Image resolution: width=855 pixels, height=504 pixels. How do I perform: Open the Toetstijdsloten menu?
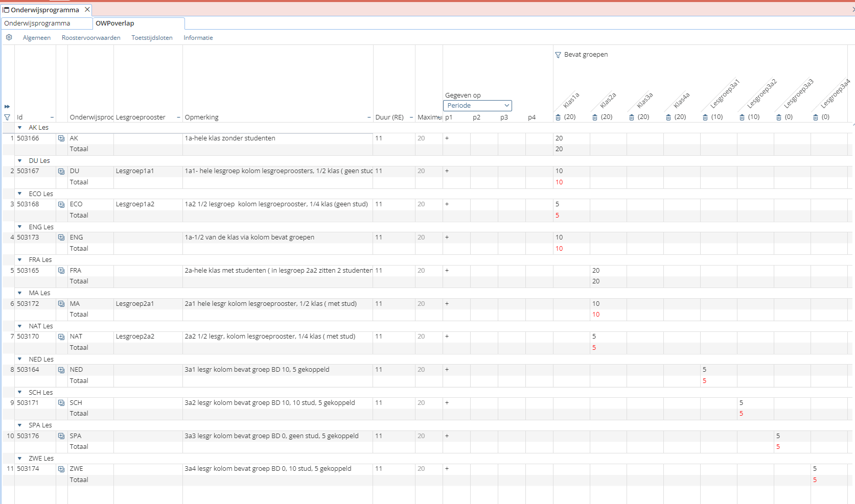pos(152,38)
